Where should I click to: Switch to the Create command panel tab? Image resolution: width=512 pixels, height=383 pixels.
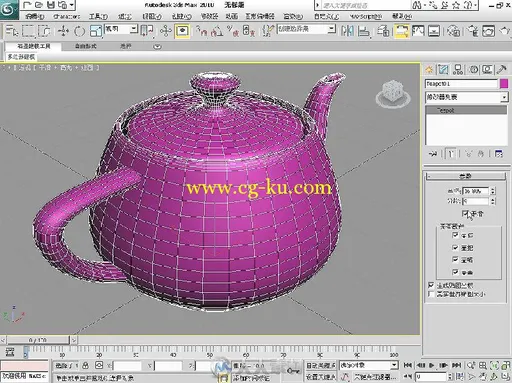point(429,69)
